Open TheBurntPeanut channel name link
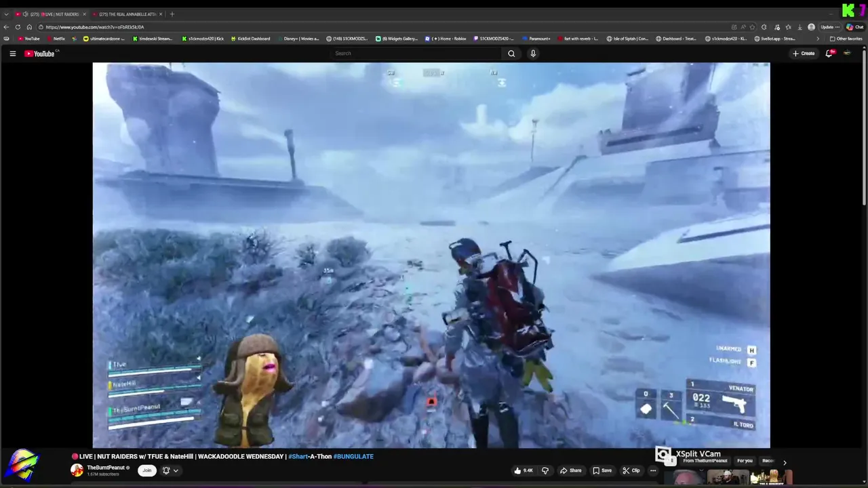This screenshot has width=868, height=488. (x=106, y=468)
